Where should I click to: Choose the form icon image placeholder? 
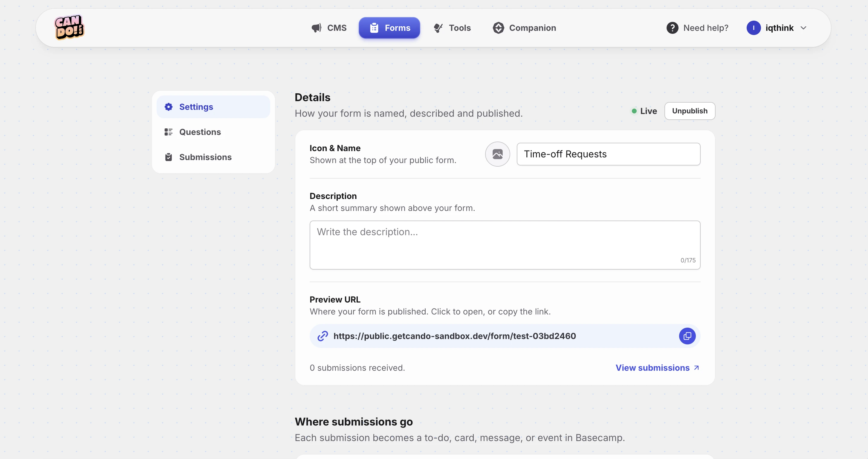(497, 154)
